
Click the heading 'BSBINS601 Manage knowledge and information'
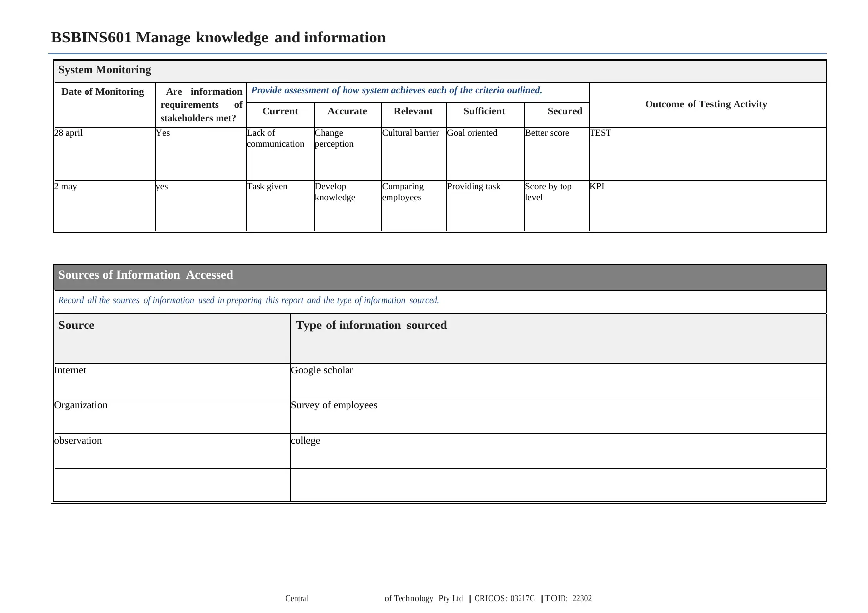pyautogui.click(x=218, y=38)
